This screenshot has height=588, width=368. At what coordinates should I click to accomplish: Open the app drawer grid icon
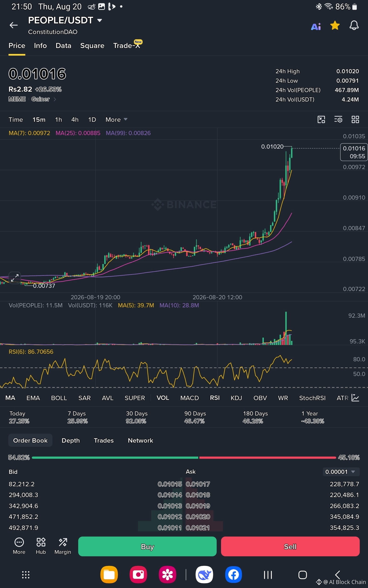26,575
